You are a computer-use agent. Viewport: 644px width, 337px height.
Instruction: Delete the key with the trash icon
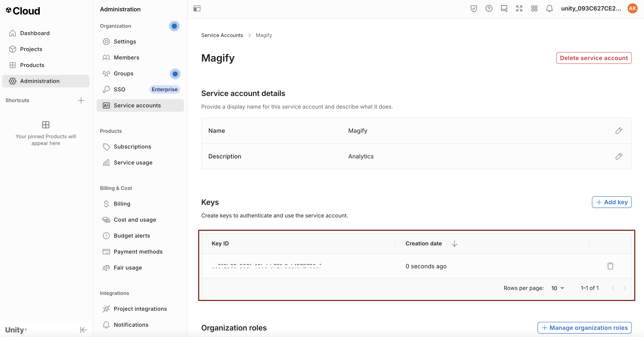tap(610, 266)
